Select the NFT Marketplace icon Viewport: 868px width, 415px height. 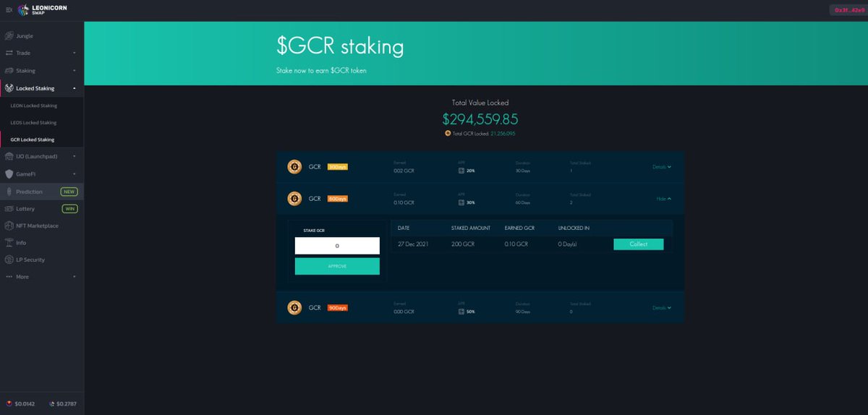[x=9, y=226]
